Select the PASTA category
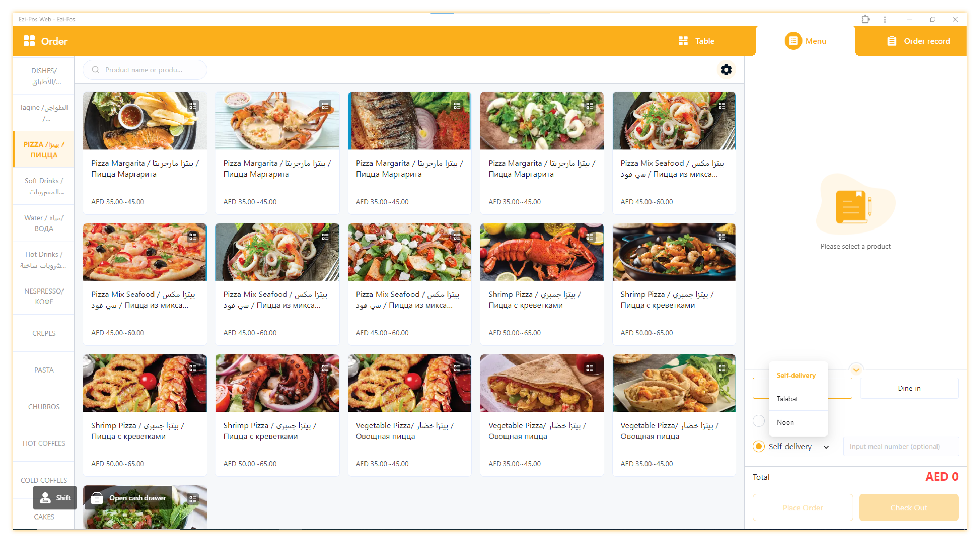The image size is (980, 543). tap(44, 370)
